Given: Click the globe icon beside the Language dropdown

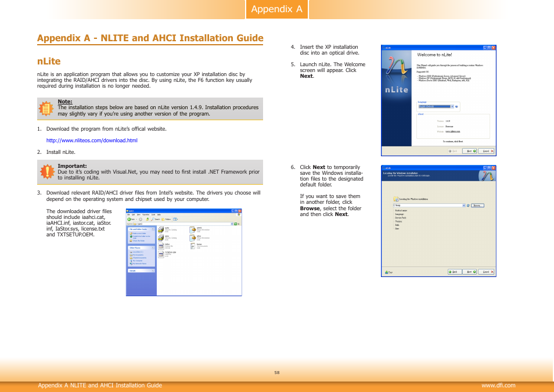Looking at the screenshot, I should pos(456,106).
